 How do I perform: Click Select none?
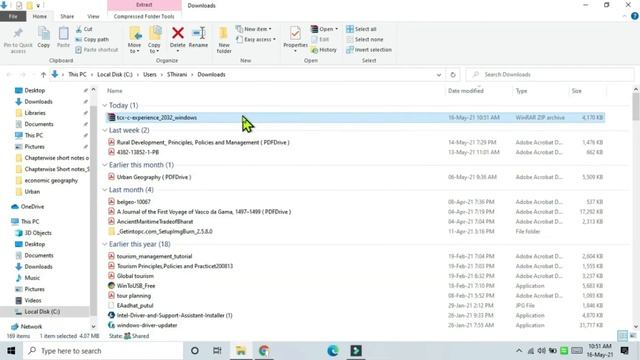tap(364, 39)
